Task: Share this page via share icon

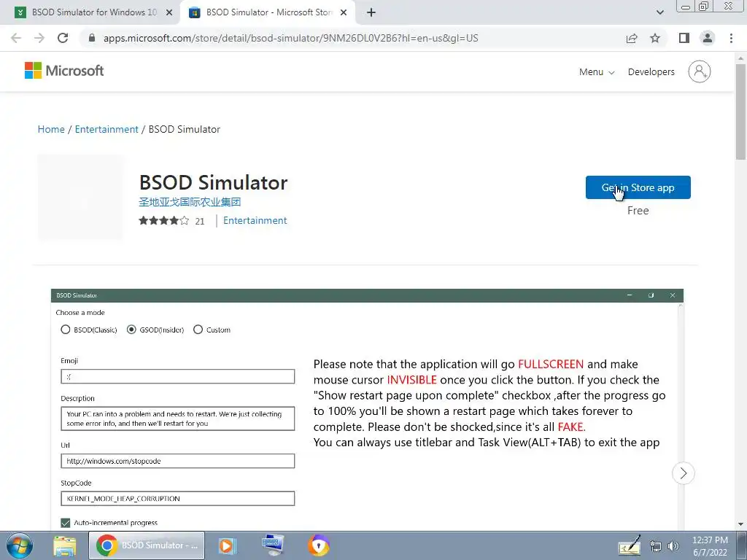Action: click(x=632, y=38)
